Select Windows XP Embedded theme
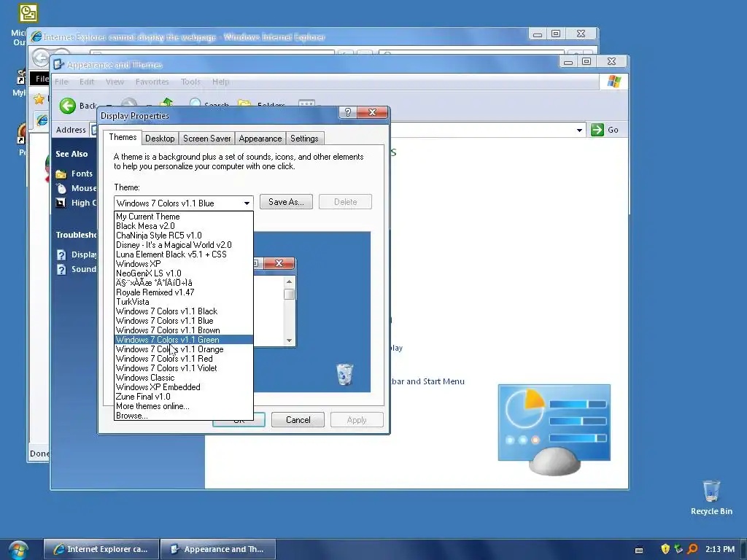The height and width of the screenshot is (560, 747). (x=183, y=387)
